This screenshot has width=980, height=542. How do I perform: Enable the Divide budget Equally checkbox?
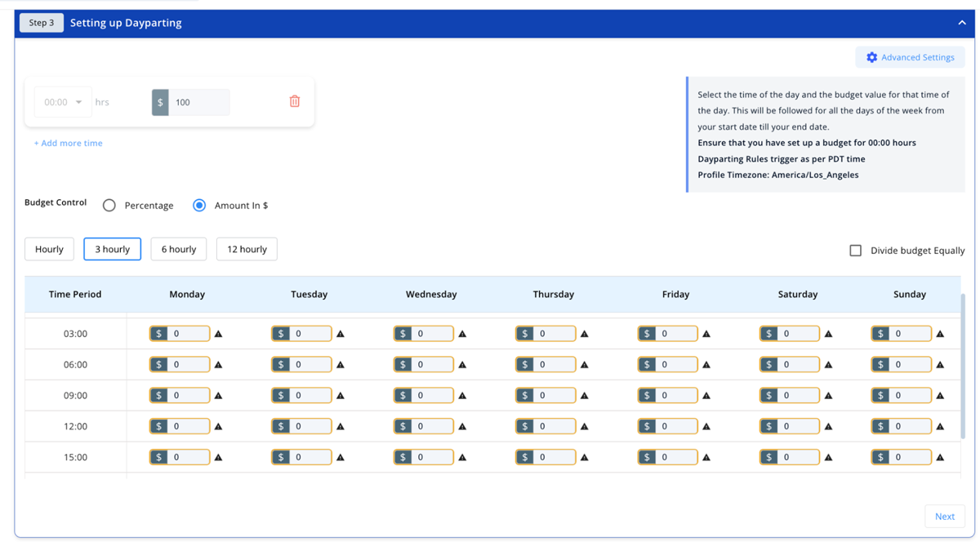click(855, 251)
